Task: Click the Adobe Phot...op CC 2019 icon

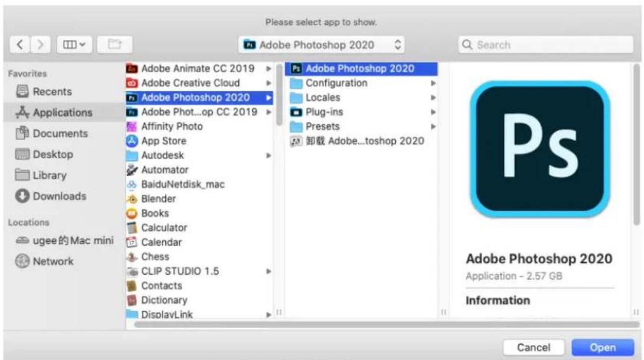Action: (132, 112)
